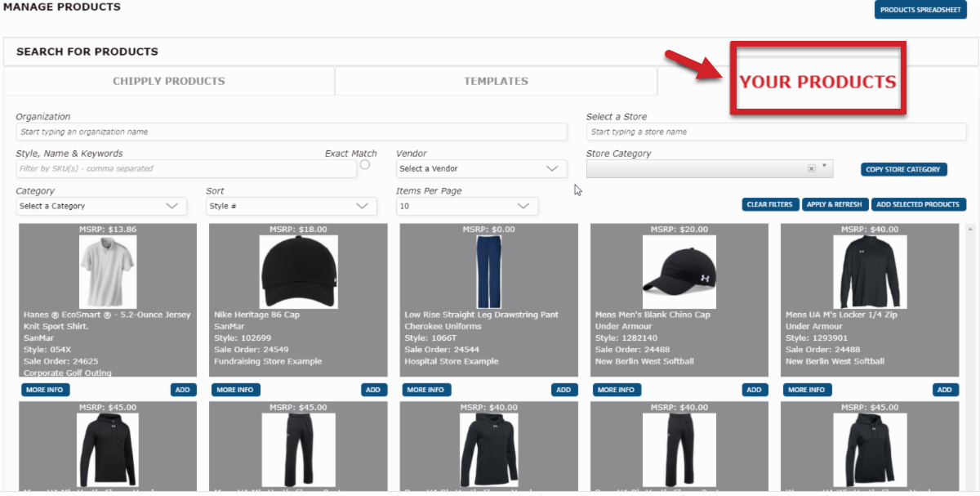Image resolution: width=980 pixels, height=496 pixels.
Task: Click Add Selected Products
Action: (918, 204)
